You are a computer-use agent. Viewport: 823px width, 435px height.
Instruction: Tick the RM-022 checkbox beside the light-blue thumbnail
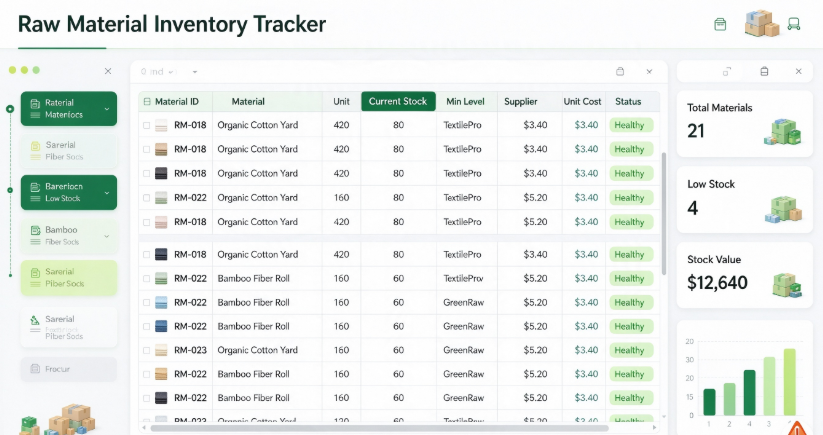click(146, 302)
